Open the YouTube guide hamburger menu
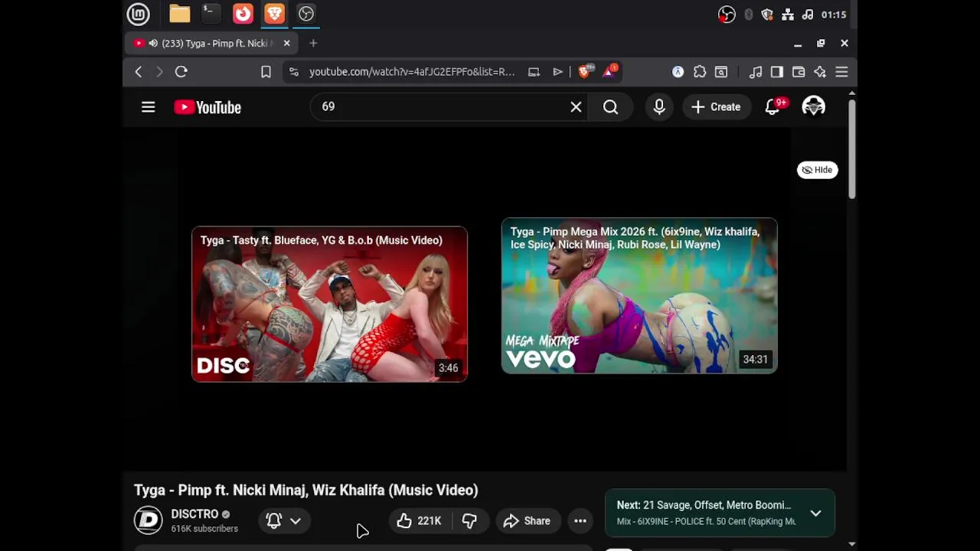This screenshot has width=980, height=551. (149, 107)
